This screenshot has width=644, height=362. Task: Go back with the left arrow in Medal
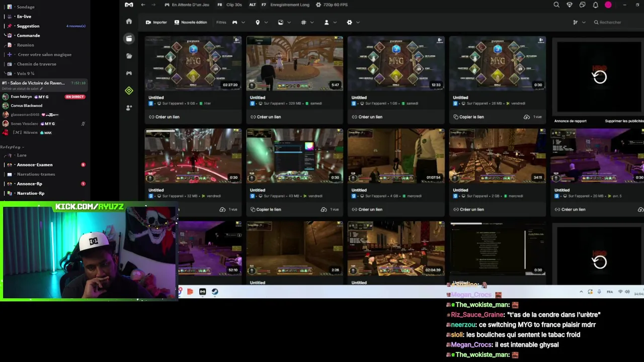[143, 5]
